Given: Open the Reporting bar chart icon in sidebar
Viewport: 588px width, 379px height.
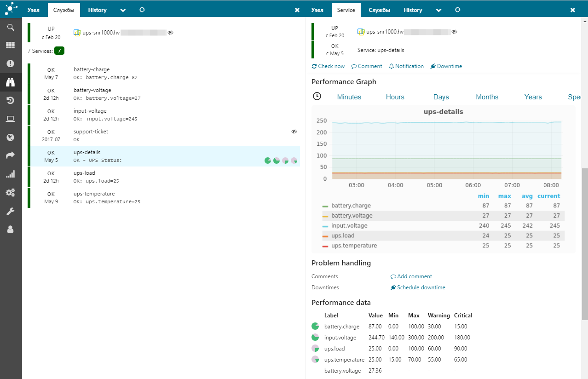Looking at the screenshot, I should click(10, 174).
